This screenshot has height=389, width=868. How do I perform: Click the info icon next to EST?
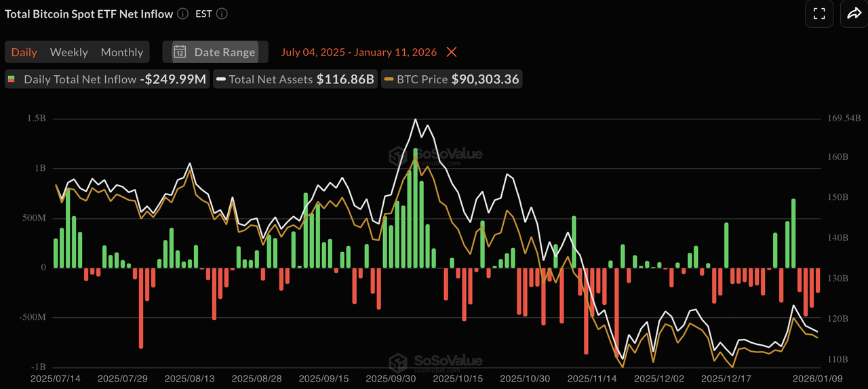[x=222, y=14]
